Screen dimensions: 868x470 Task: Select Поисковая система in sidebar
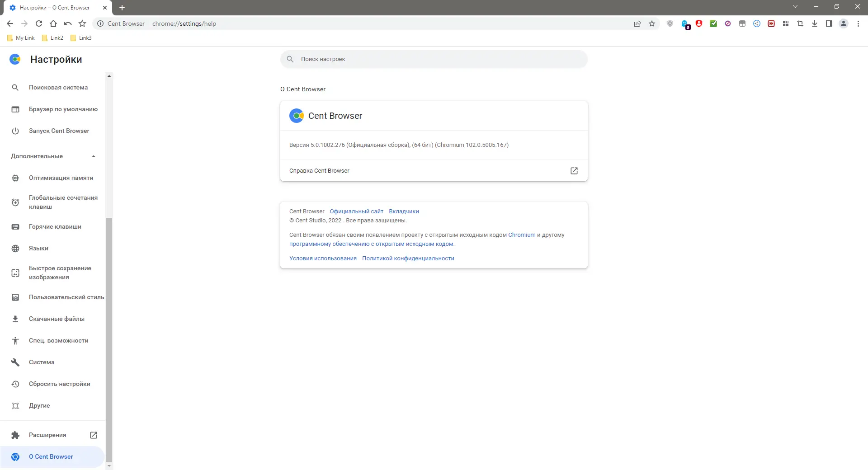pos(53,88)
